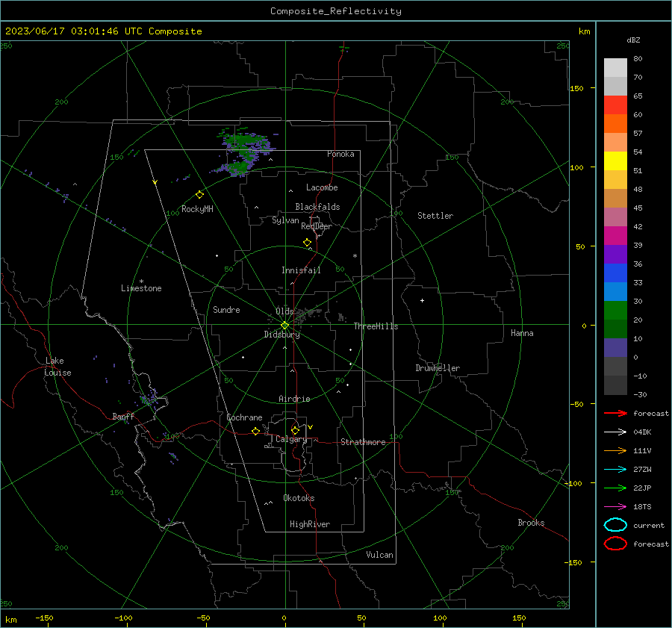Click the asterisk marker east of Innisfail
Viewport: 672px width, 628px height.
355,256
